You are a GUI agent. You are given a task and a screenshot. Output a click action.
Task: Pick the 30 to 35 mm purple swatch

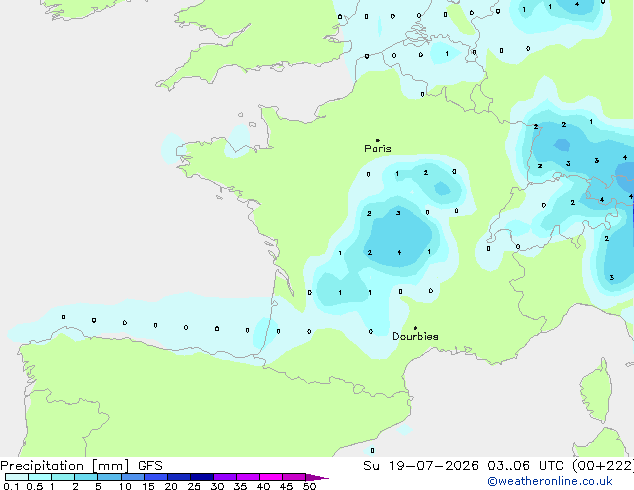point(225,477)
